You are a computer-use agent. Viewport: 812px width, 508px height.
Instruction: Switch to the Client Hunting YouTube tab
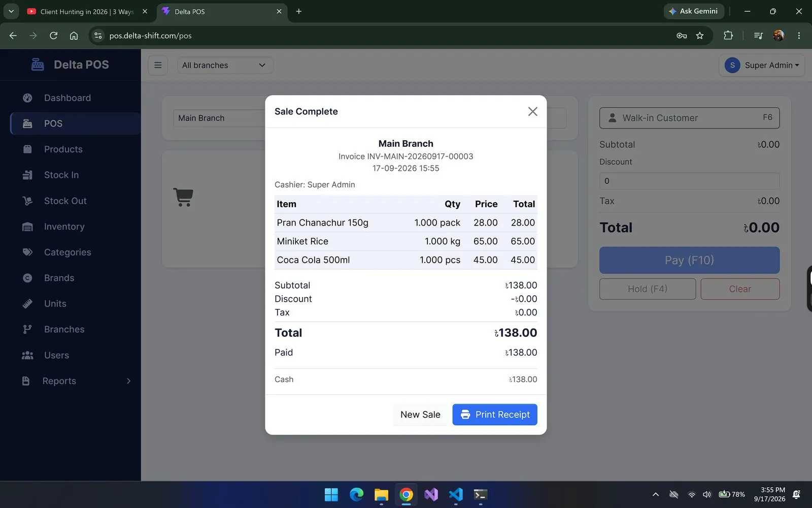click(86, 11)
